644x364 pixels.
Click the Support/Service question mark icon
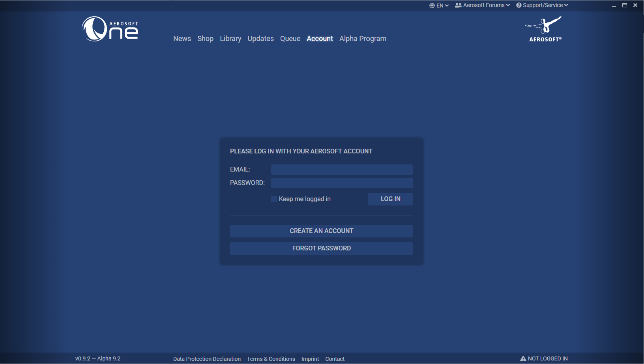pyautogui.click(x=519, y=5)
